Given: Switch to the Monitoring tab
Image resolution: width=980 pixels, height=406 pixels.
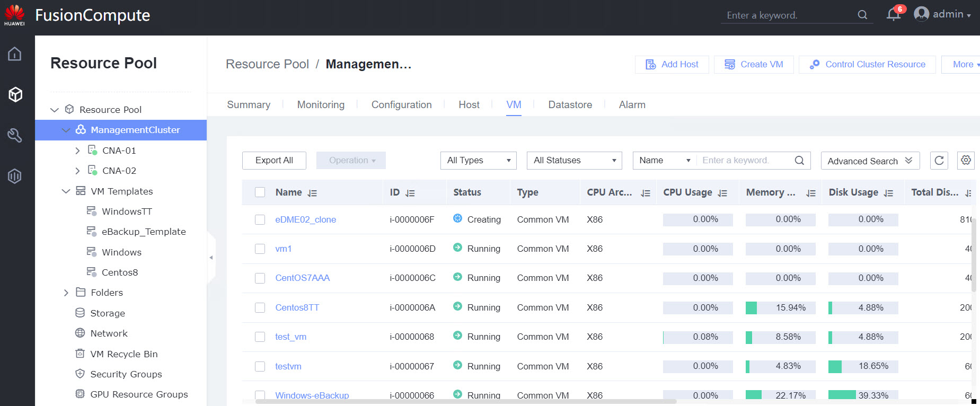Looking at the screenshot, I should pos(321,105).
